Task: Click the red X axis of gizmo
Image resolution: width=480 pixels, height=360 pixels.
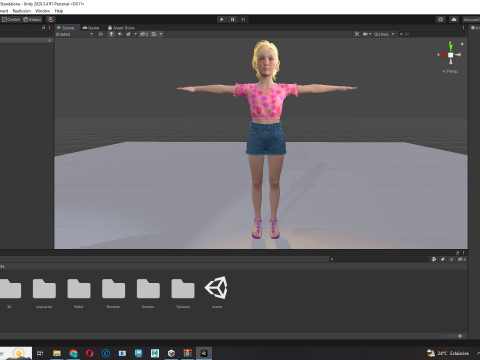Action: [x=443, y=55]
